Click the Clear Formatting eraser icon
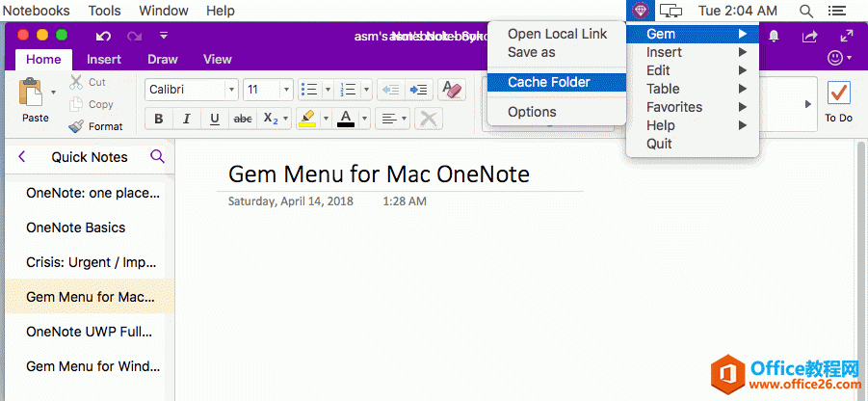Screen dimensions: 868x401 [452, 90]
